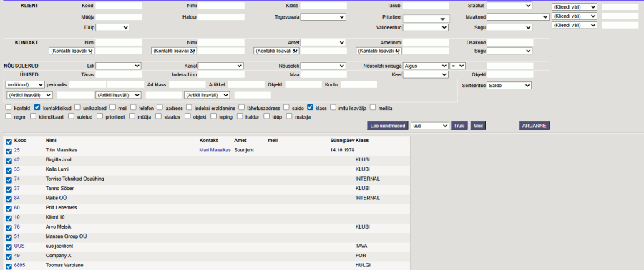Open the Nõusolek seisuga Algus dropdown
This screenshot has width=644, height=270.
tap(425, 66)
